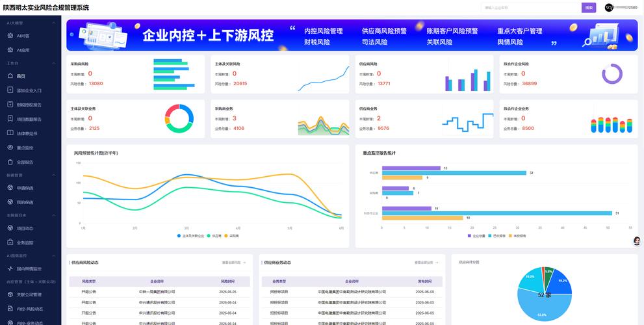Image resolution: width=644 pixels, height=325 pixels.
Task: Collapse the 保函管理 sidebar group
Action: coord(54,175)
